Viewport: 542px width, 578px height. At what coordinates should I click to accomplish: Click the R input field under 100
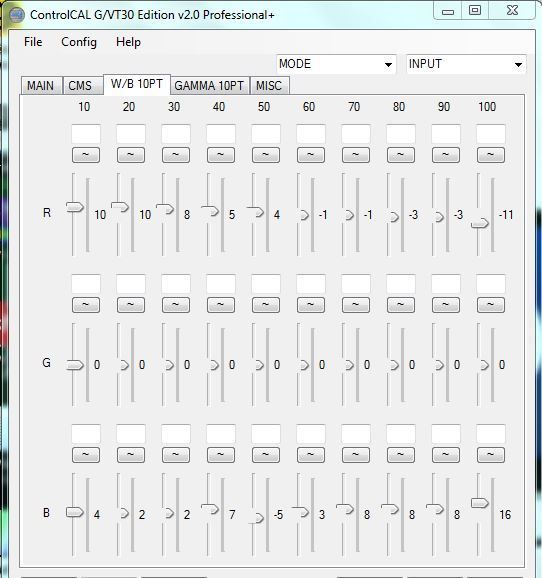pos(491,134)
